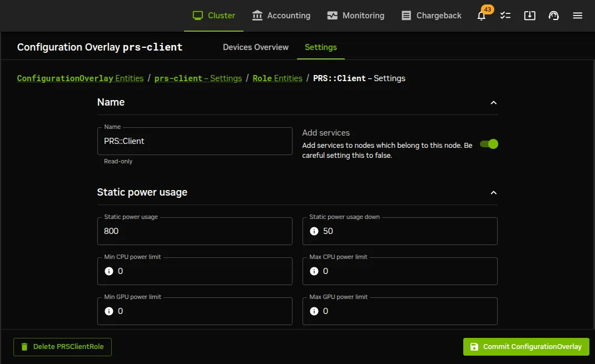Click the read-only Name field PRS::Client

click(195, 141)
